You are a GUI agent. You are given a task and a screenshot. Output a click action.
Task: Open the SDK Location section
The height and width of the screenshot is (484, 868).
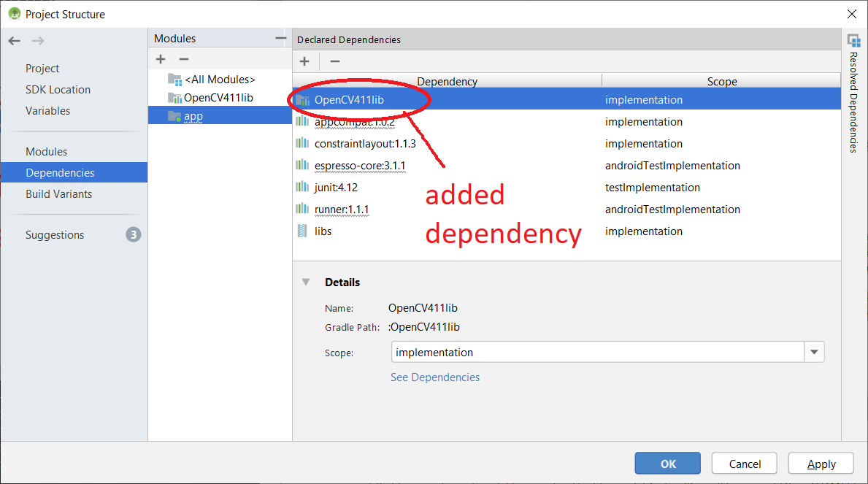coord(58,90)
